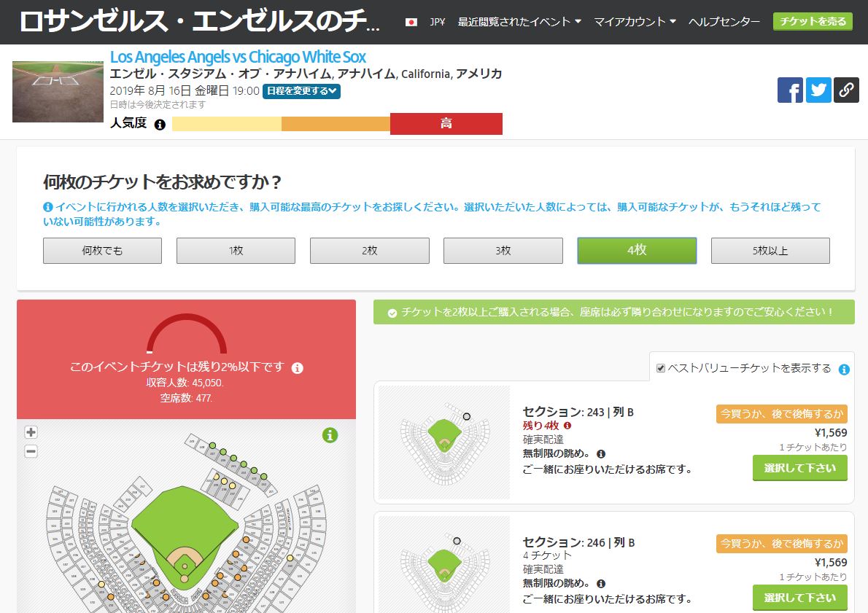Screen dimensions: 868x613
Task: Click the baseball field event thumbnail
Action: [x=58, y=92]
